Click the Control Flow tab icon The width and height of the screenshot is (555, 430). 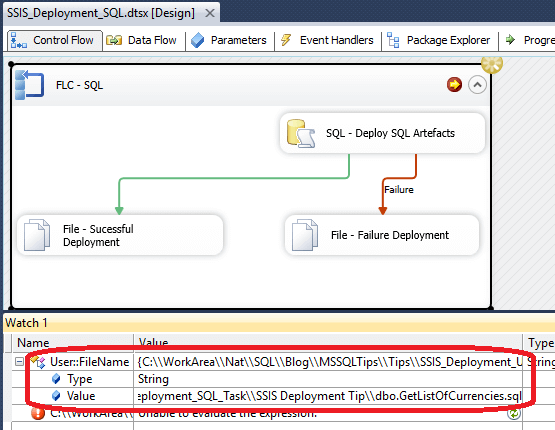(x=18, y=40)
